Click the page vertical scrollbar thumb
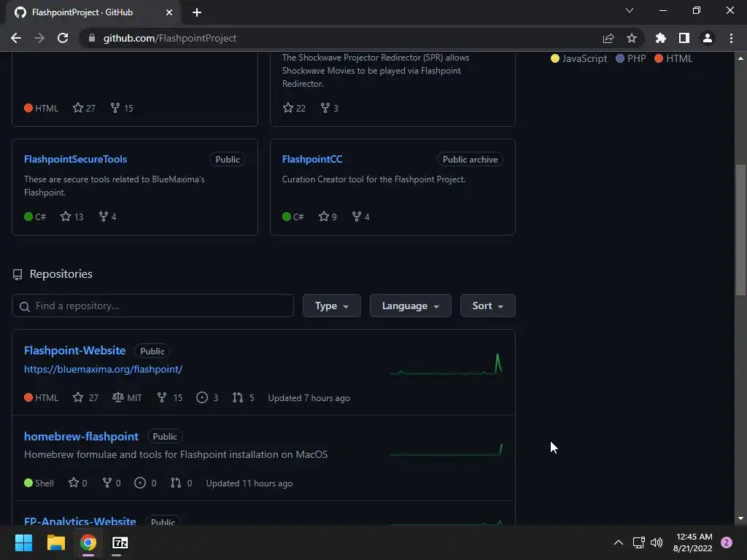 coord(740,230)
